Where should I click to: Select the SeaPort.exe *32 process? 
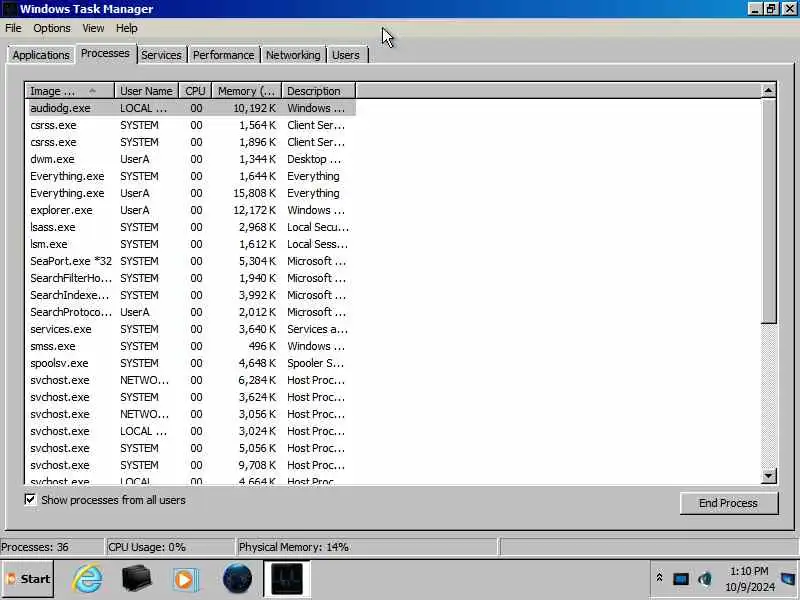point(190,261)
